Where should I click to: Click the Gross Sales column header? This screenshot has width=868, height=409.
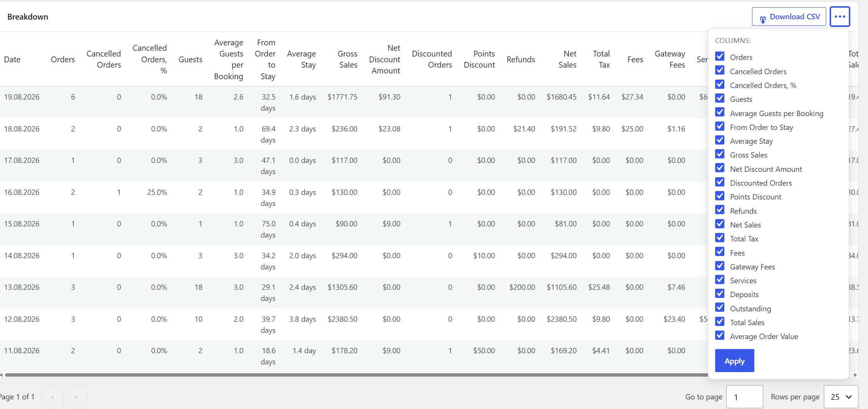tap(348, 60)
